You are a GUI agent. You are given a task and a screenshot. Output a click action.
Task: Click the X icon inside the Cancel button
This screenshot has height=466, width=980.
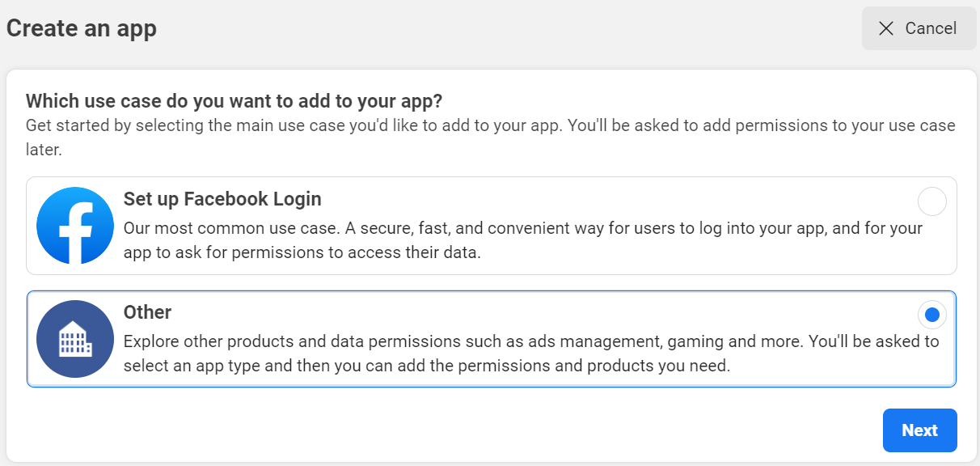(887, 28)
